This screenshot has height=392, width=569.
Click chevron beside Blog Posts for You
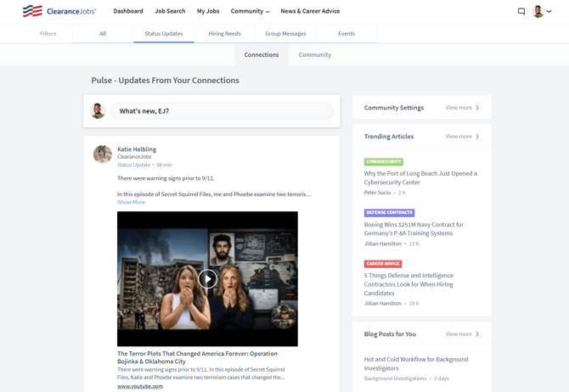pos(477,334)
